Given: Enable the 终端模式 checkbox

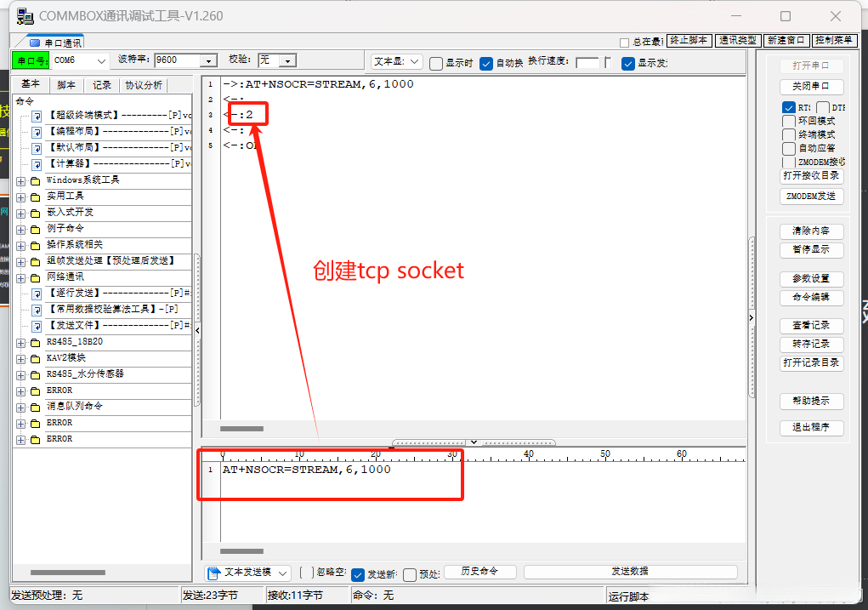Looking at the screenshot, I should click(789, 134).
